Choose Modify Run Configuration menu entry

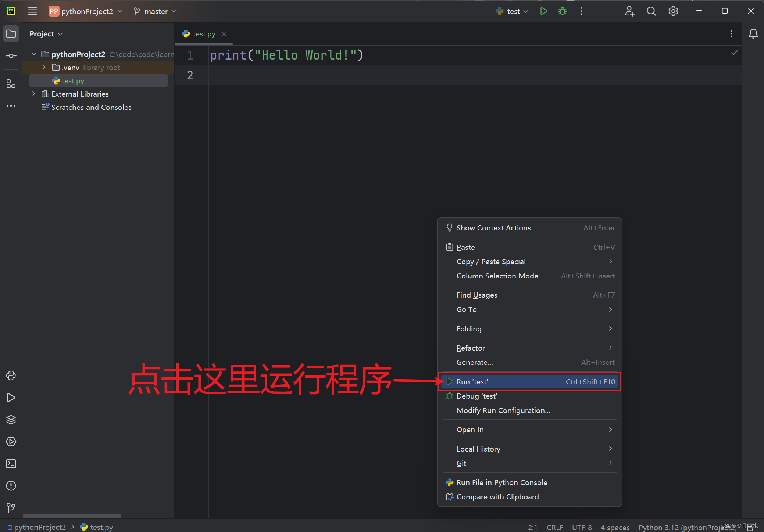(503, 410)
